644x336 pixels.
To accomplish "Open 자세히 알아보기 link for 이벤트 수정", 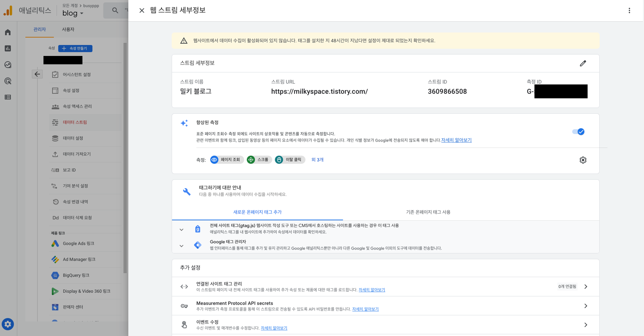I will coord(274,328).
